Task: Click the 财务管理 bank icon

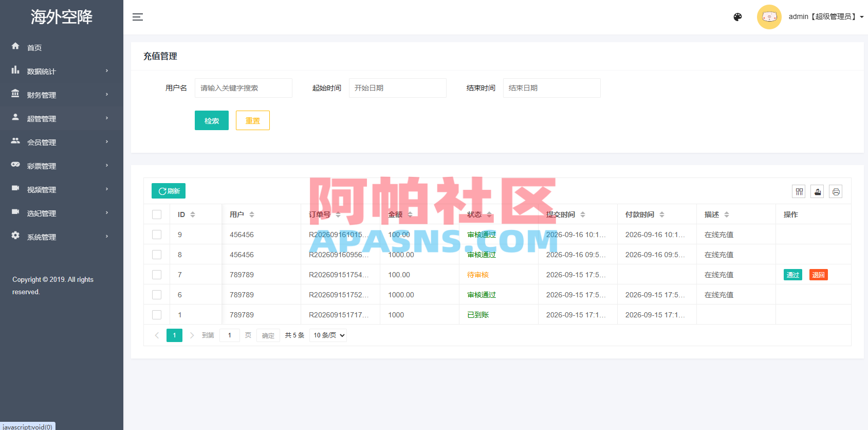Action: 15,94
